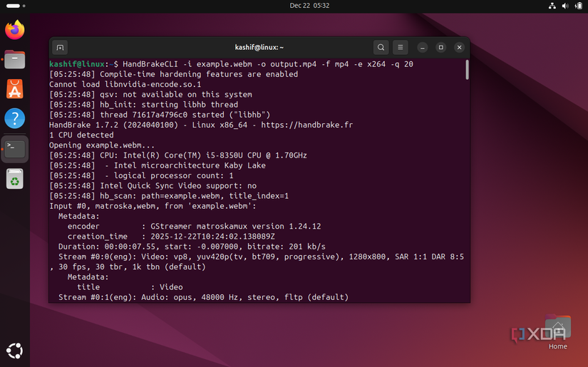This screenshot has width=588, height=367.
Task: Click 'hb_init: starting libhb thread' line
Action: pyautogui.click(x=144, y=105)
